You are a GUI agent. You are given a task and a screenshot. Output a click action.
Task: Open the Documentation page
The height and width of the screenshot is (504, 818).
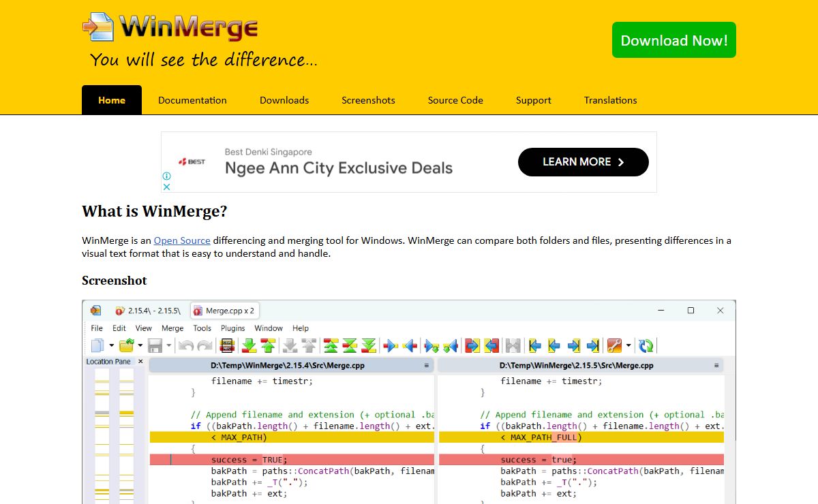[192, 100]
